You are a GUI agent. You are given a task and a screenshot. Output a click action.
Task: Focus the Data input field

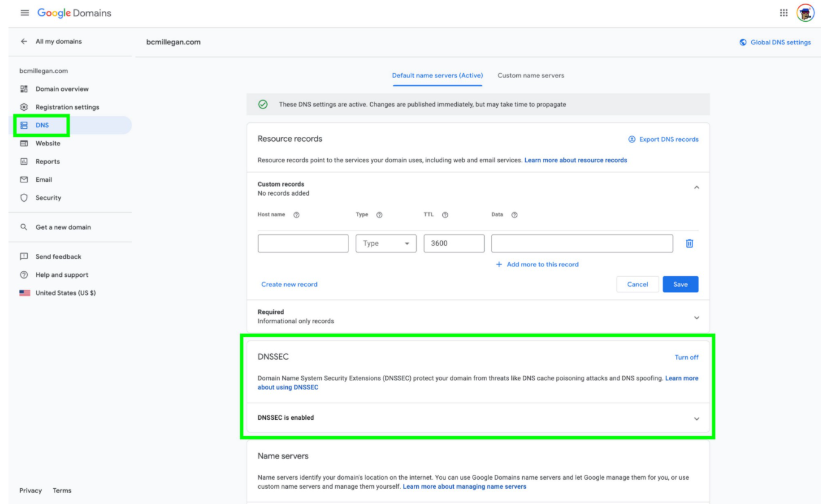(582, 244)
